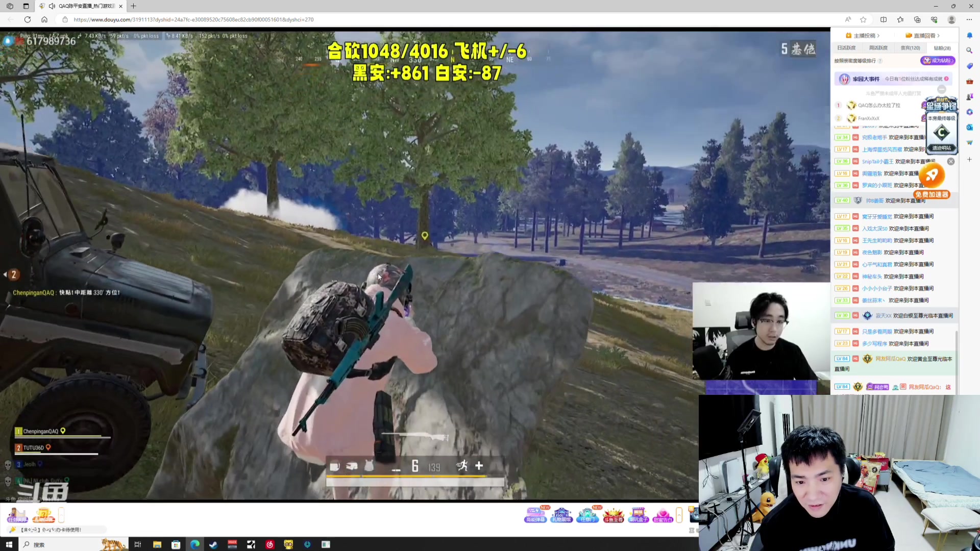Open 主播投稿 link
This screenshot has width=980, height=551.
point(863,36)
